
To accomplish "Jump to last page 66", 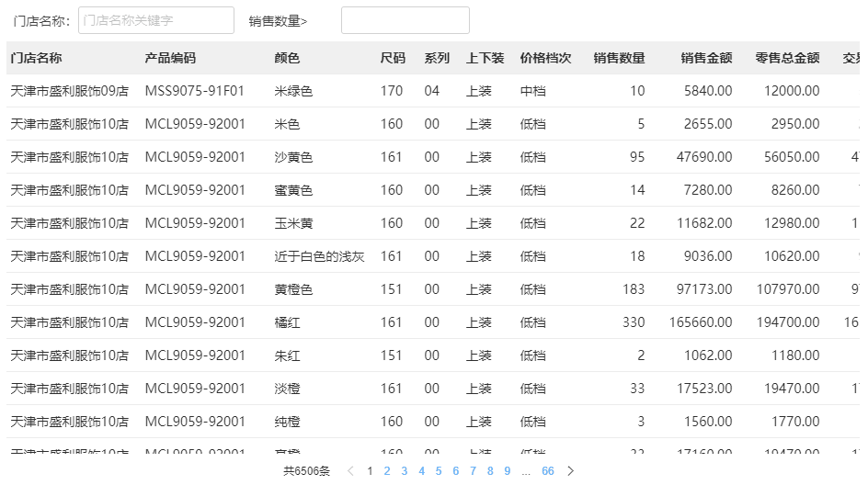I will pyautogui.click(x=548, y=471).
